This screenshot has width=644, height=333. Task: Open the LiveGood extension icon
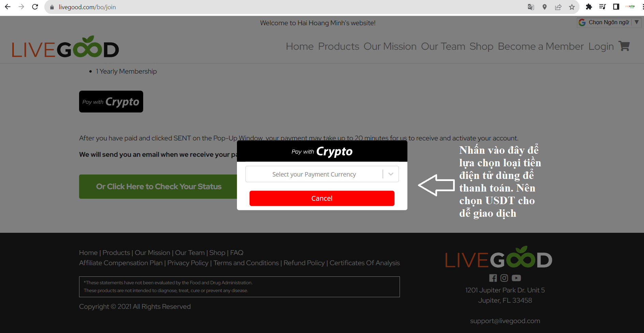pyautogui.click(x=630, y=6)
